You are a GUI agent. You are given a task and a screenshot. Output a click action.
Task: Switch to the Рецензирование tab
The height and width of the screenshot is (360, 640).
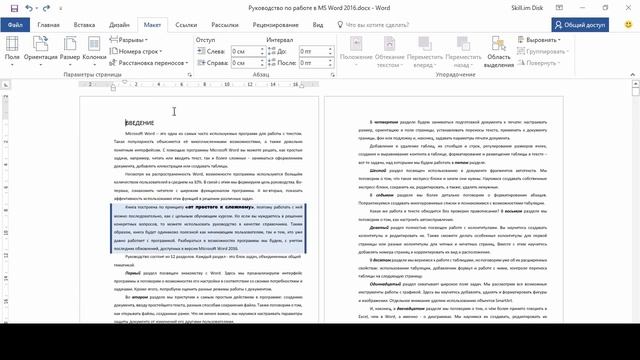276,25
